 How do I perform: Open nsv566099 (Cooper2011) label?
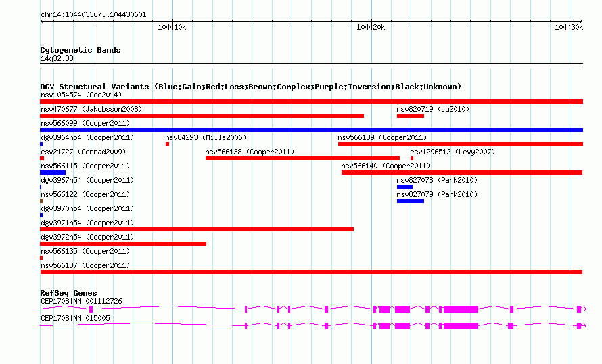coord(85,123)
